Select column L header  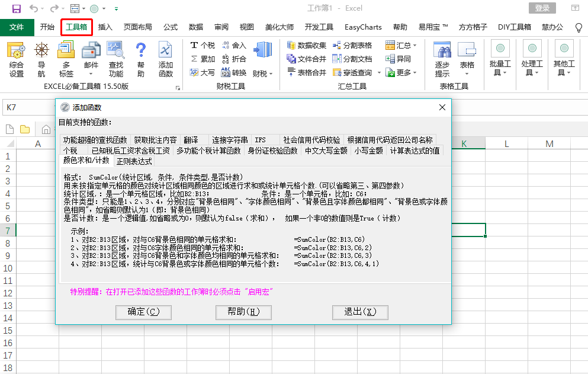[507, 144]
